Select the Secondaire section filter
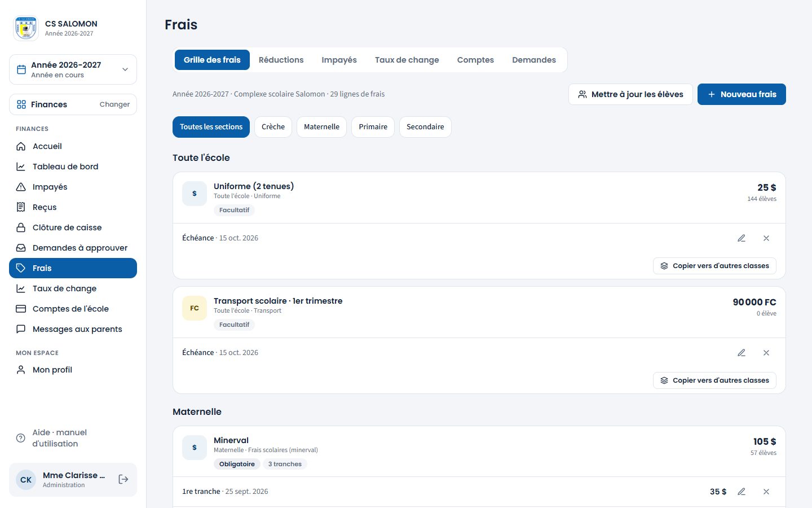 425,127
